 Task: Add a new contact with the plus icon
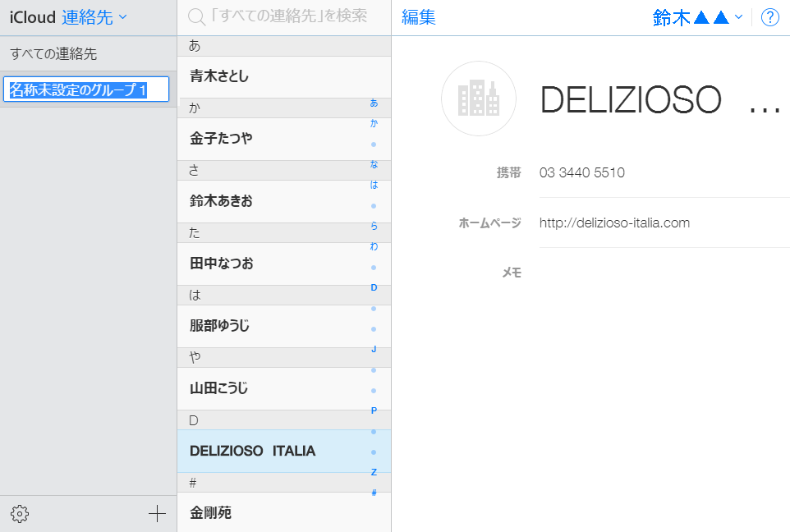[156, 513]
